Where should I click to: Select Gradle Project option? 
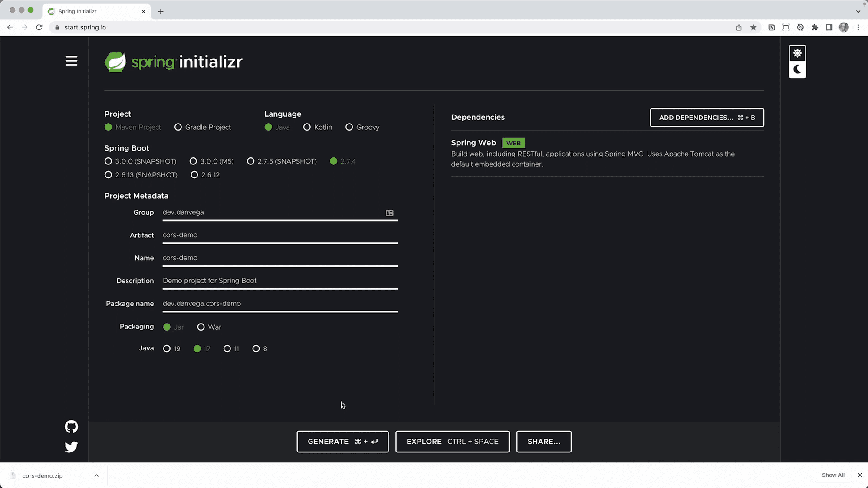pyautogui.click(x=178, y=127)
